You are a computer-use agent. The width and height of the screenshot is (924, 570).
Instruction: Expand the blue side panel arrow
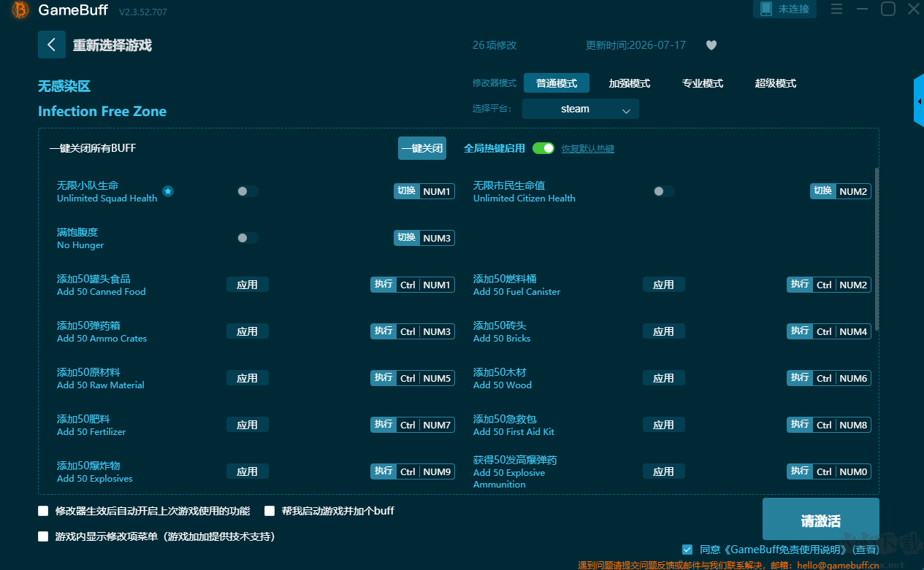click(x=919, y=101)
